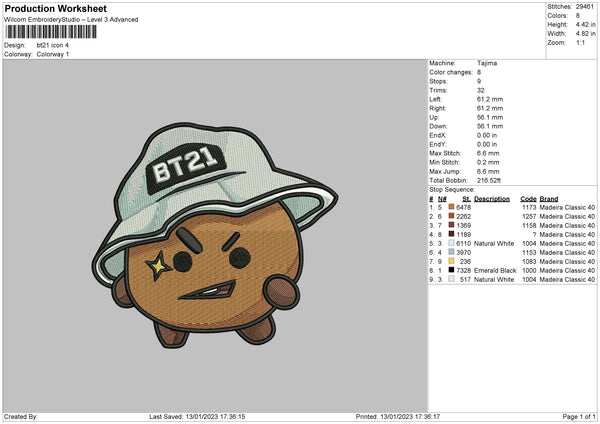Select the Up value 56.1 mm
Screen dimensions: 600x424
tap(490, 117)
